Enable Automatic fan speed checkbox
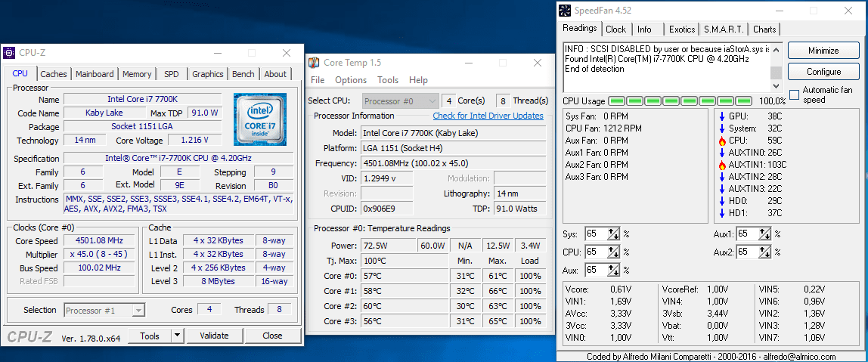The image size is (868, 362). (795, 94)
